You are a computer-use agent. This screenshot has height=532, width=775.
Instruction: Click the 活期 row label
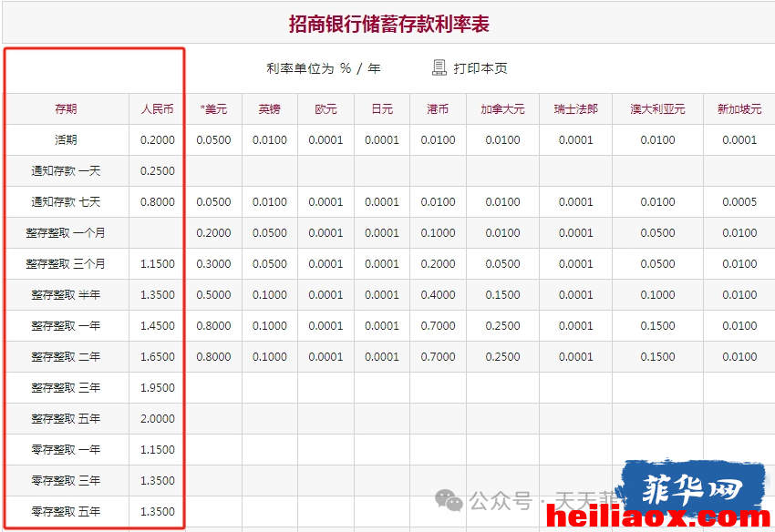(66, 139)
